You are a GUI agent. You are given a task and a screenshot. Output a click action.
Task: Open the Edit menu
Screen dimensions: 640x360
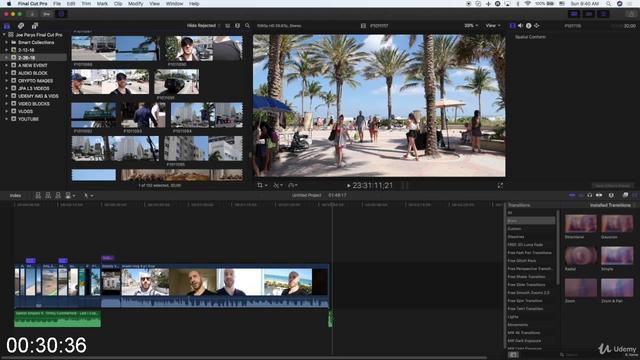(x=71, y=4)
